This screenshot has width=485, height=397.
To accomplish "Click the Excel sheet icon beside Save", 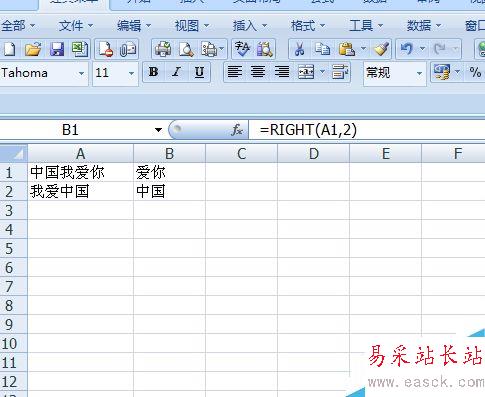I will click(x=80, y=50).
